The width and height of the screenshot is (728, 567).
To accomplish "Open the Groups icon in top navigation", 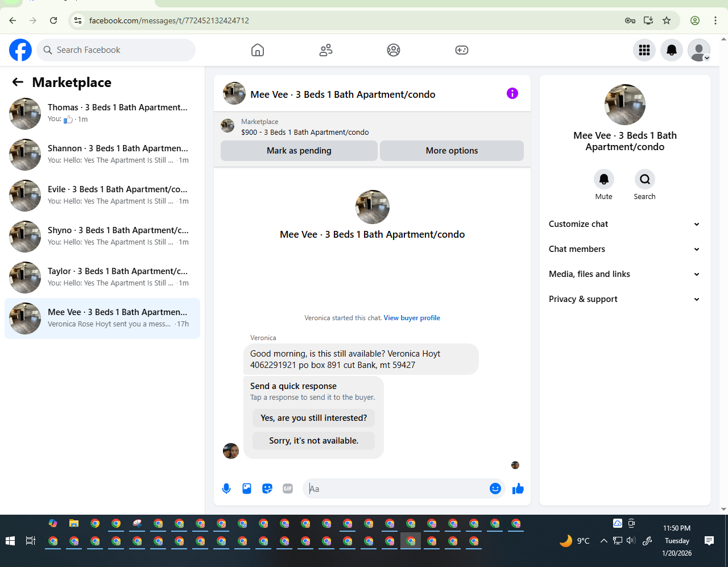I will (x=394, y=50).
